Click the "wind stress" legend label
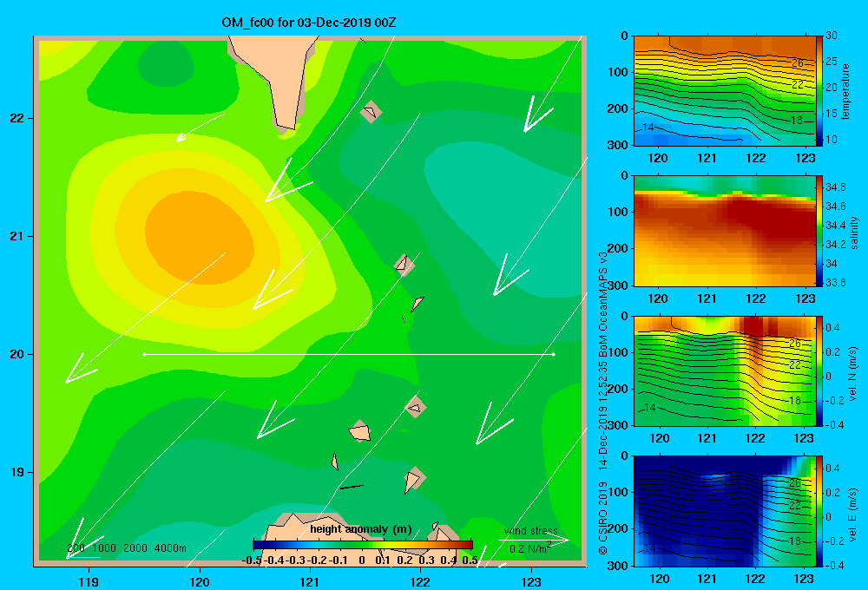This screenshot has height=590, width=868. (530, 531)
